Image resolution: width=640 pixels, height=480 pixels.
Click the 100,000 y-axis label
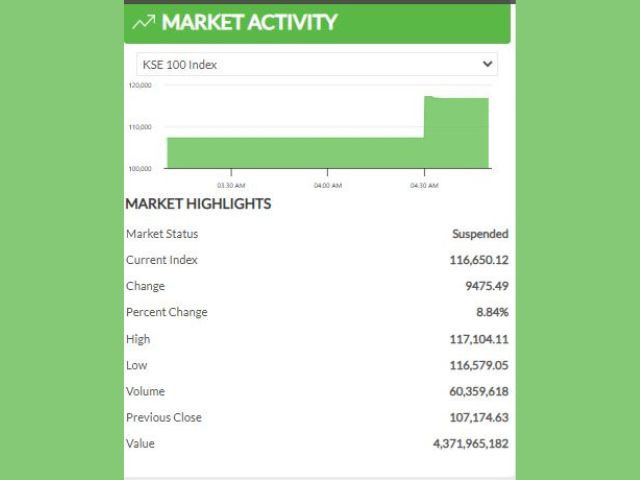tap(140, 168)
